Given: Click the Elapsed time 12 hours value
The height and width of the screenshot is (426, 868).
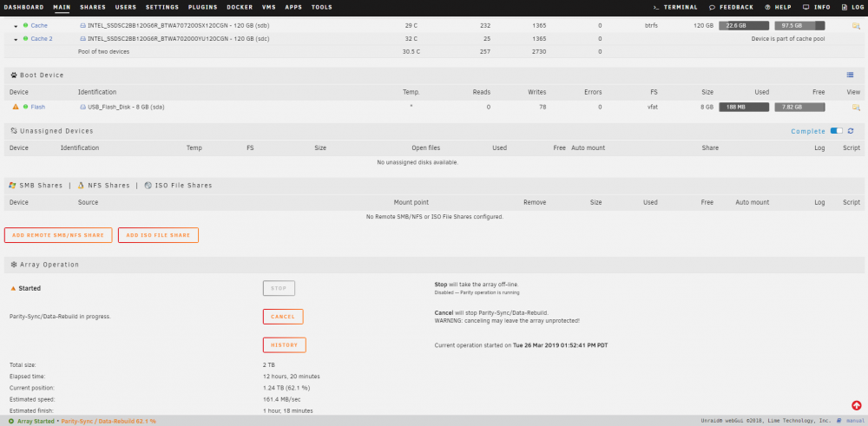Looking at the screenshot, I should click(x=291, y=377).
